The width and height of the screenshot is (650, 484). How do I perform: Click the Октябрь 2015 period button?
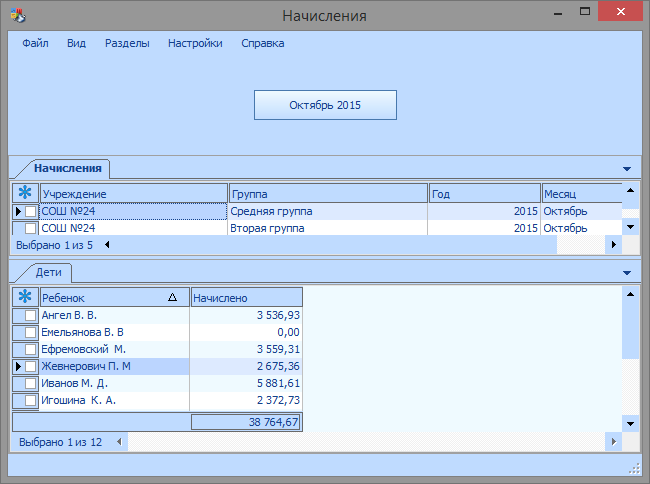click(x=325, y=105)
